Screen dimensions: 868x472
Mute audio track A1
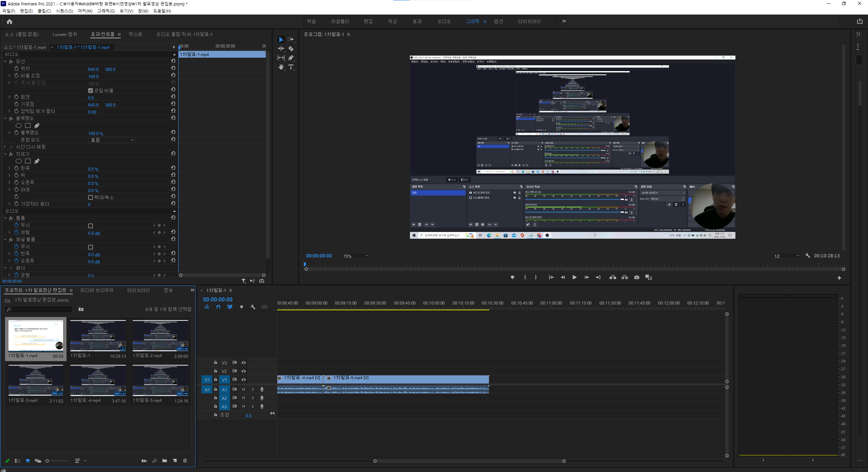pos(243,390)
